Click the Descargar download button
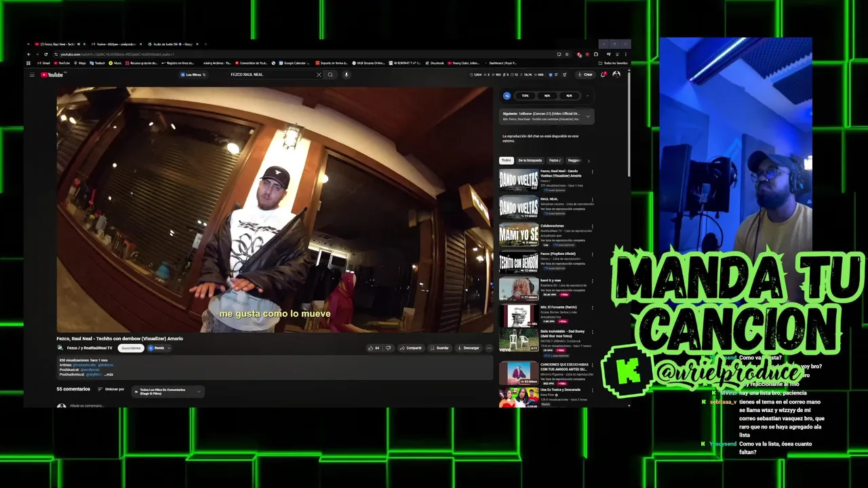The width and height of the screenshot is (868, 488). pyautogui.click(x=469, y=348)
